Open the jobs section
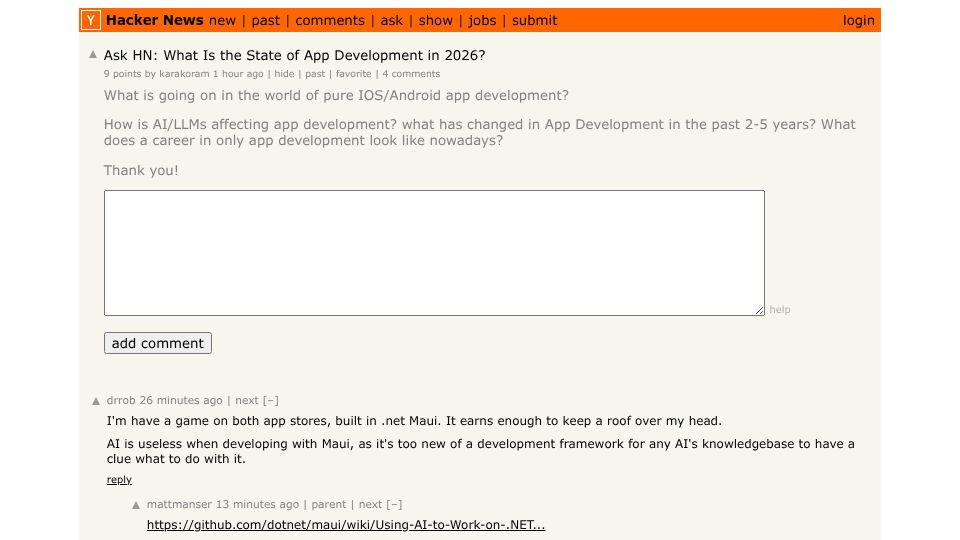The image size is (960, 540). 482,21
